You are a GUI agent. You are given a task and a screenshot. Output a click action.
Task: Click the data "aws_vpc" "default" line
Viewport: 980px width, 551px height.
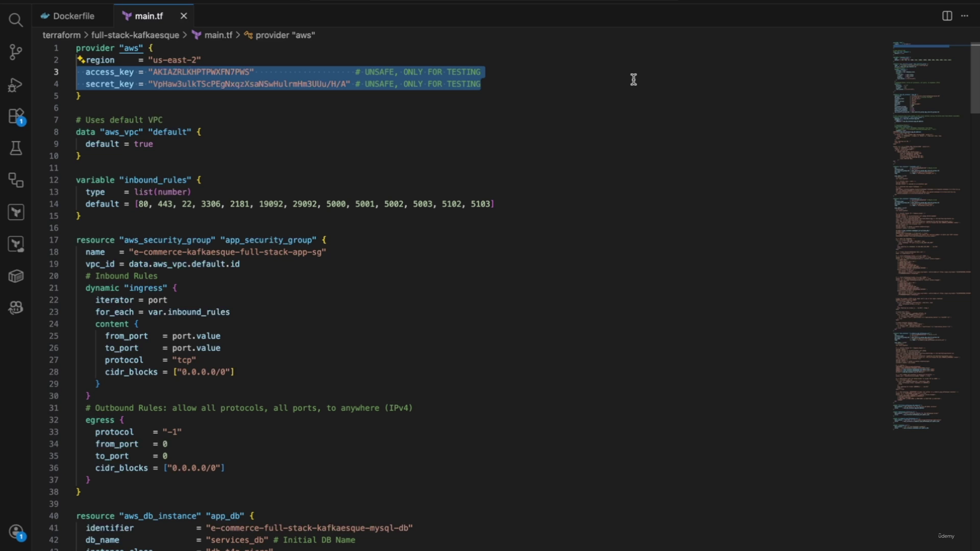pos(138,132)
